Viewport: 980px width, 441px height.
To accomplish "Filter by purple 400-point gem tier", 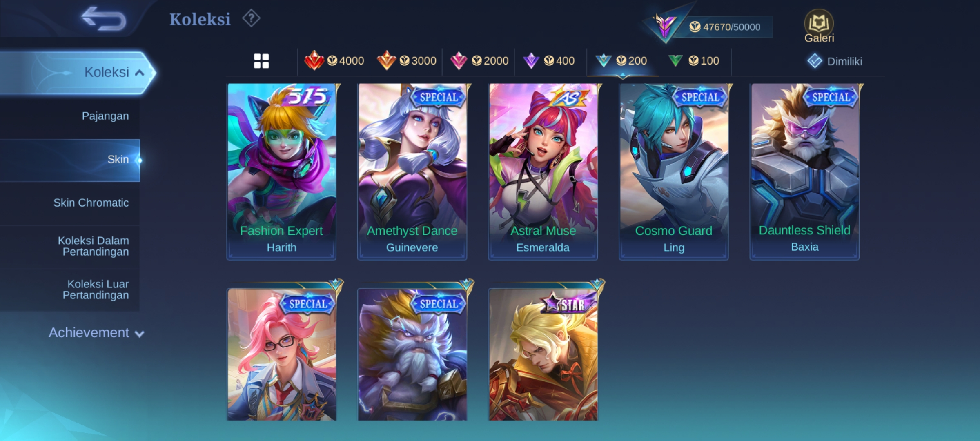I will (549, 61).
